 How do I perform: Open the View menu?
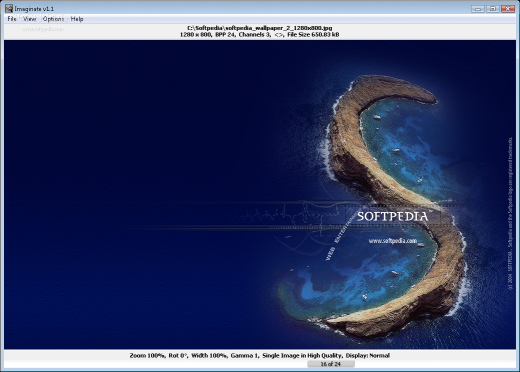pyautogui.click(x=29, y=19)
